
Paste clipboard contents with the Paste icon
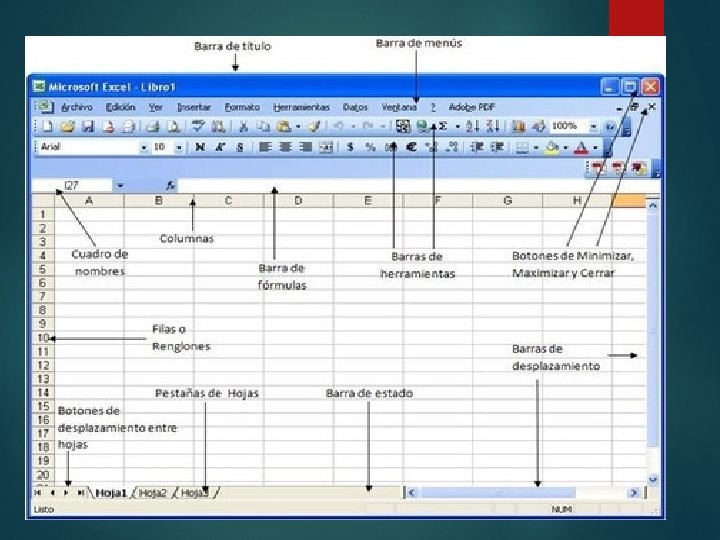pyautogui.click(x=284, y=126)
